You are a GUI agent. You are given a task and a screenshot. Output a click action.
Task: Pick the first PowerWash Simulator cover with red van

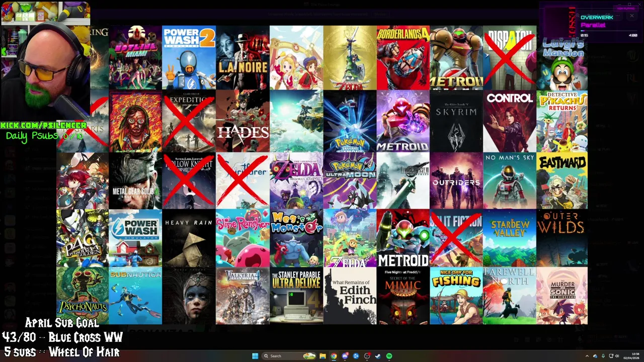(135, 238)
